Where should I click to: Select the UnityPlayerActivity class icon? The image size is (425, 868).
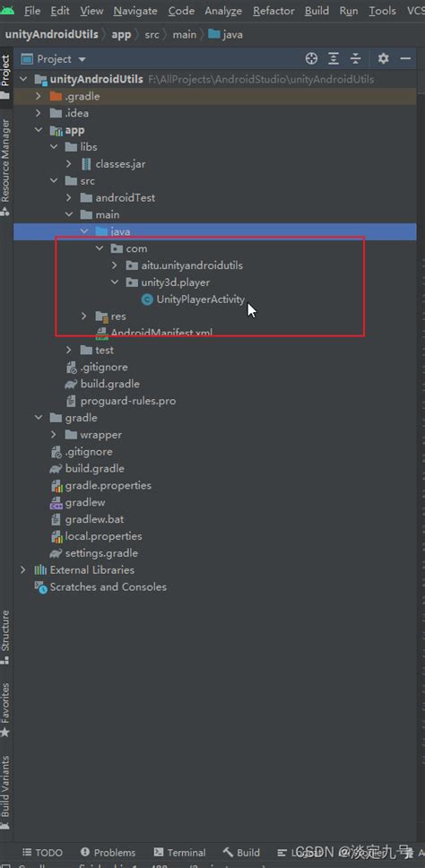pyautogui.click(x=147, y=299)
